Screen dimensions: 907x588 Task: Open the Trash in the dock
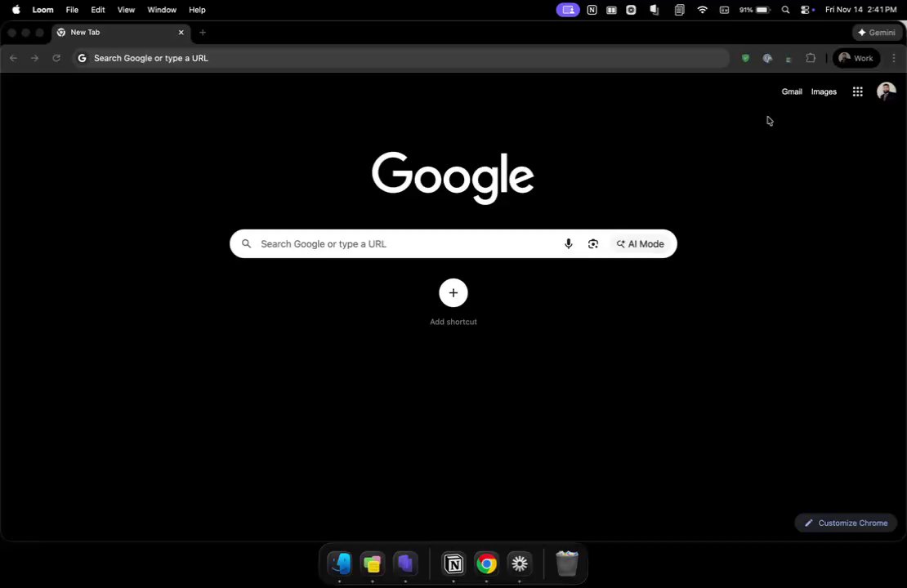(x=567, y=563)
